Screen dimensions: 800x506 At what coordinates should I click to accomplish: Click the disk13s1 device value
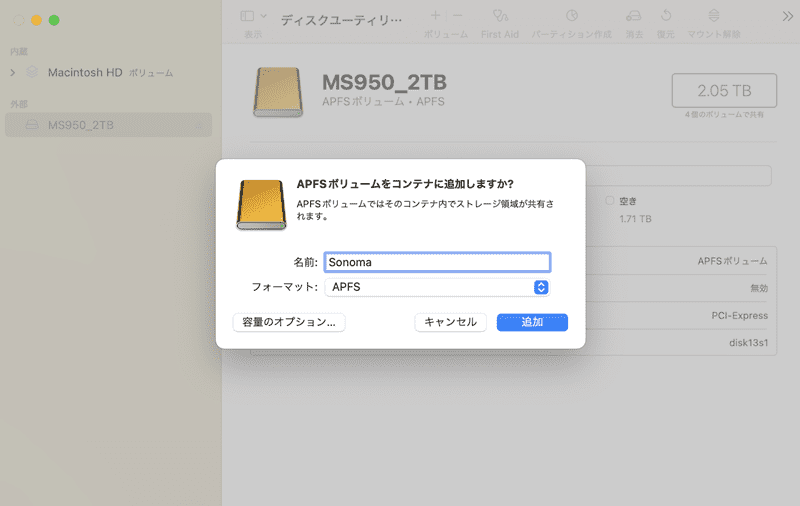tap(748, 343)
